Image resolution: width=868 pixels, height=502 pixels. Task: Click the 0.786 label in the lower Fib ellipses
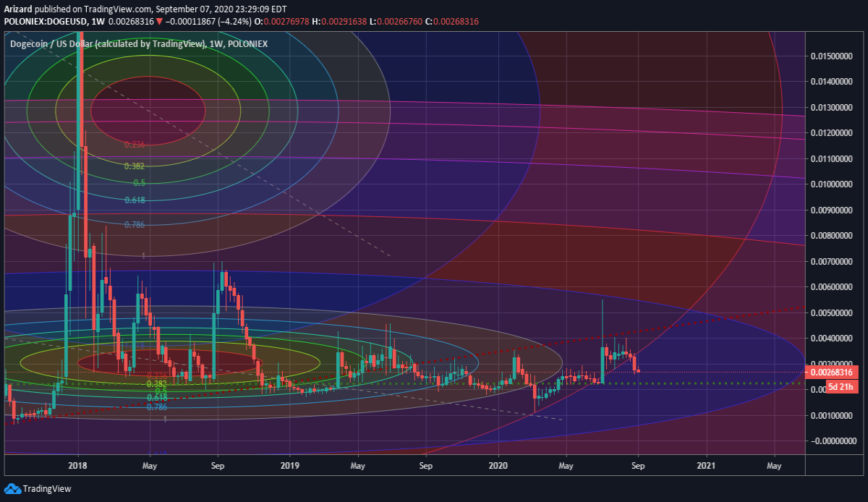point(157,407)
